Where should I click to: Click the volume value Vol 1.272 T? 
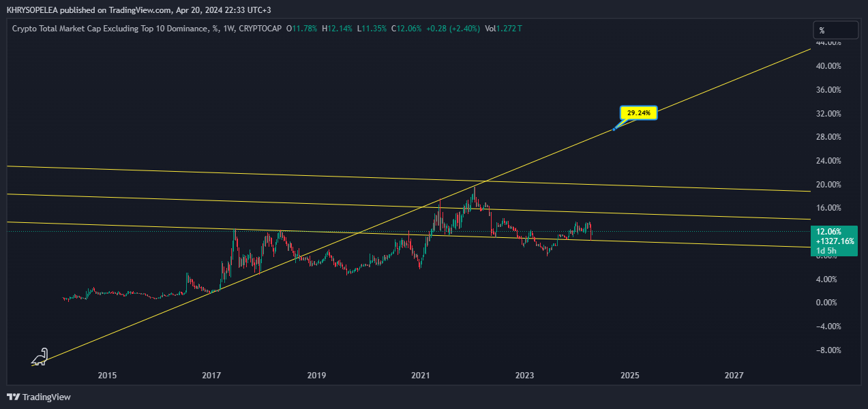503,29
